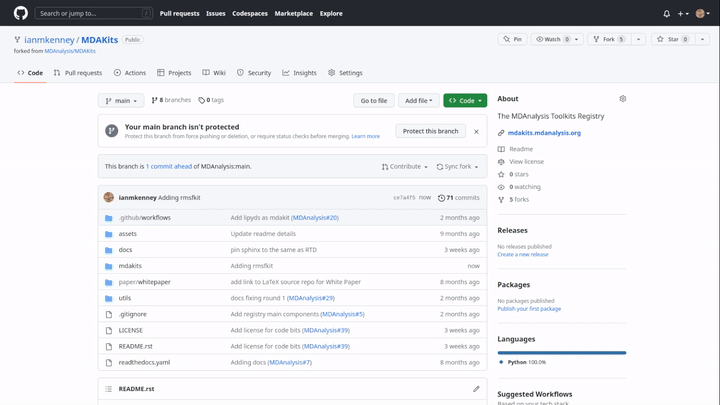Open the Add file dropdown

pos(419,101)
